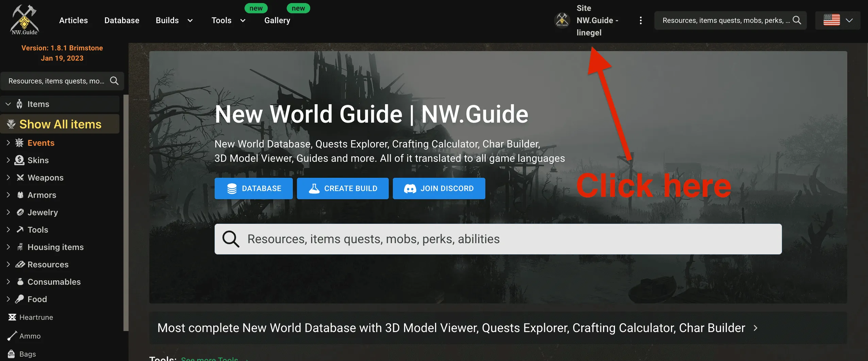868x361 pixels.
Task: Open the Gallery menu item
Action: click(277, 20)
